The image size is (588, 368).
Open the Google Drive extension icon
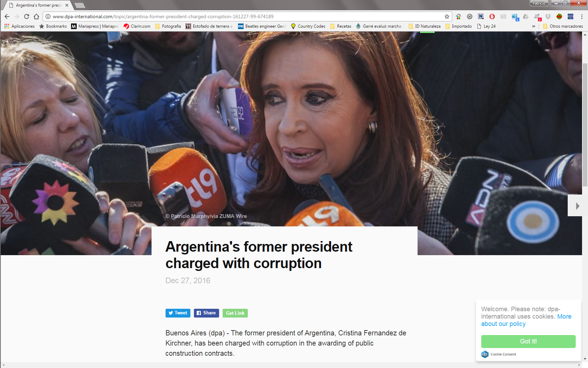[x=526, y=16]
